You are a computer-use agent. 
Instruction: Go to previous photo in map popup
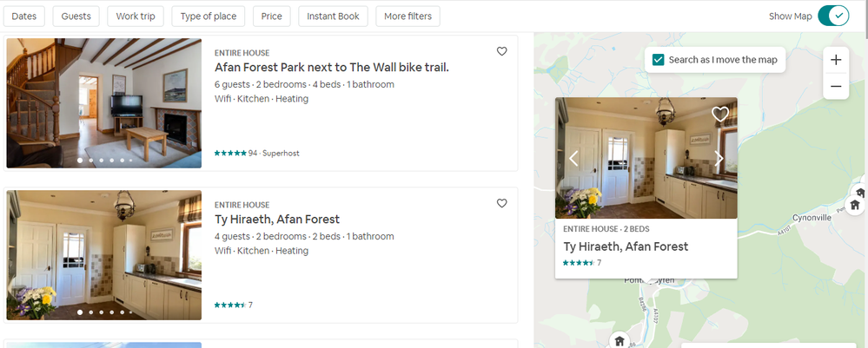573,158
